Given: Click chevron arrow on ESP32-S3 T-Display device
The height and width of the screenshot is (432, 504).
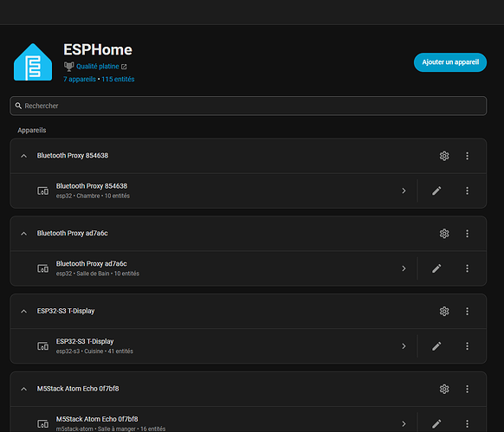Looking at the screenshot, I should pyautogui.click(x=404, y=346).
